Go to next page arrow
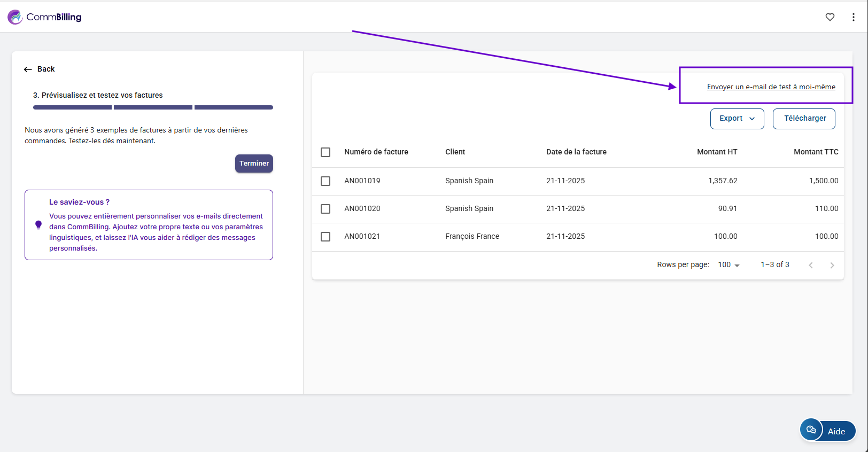This screenshot has height=452, width=868. (x=832, y=265)
